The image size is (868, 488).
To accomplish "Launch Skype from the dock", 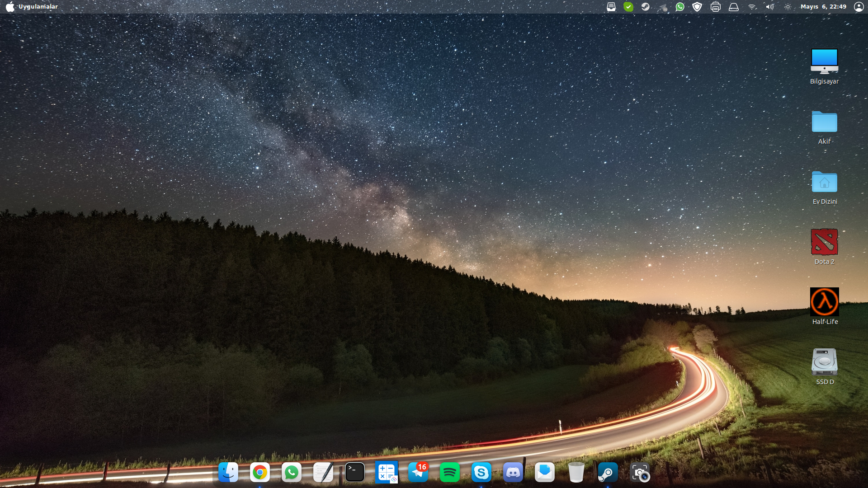I will pyautogui.click(x=481, y=473).
